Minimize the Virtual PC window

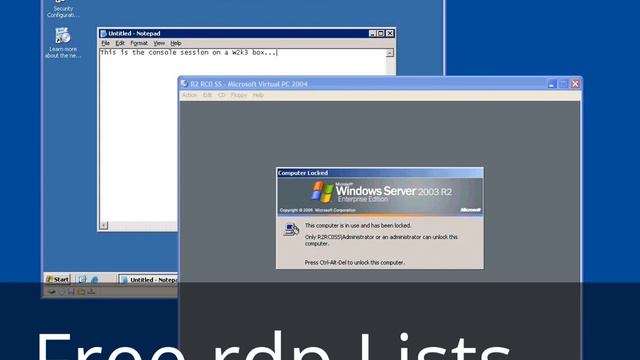[x=552, y=84]
